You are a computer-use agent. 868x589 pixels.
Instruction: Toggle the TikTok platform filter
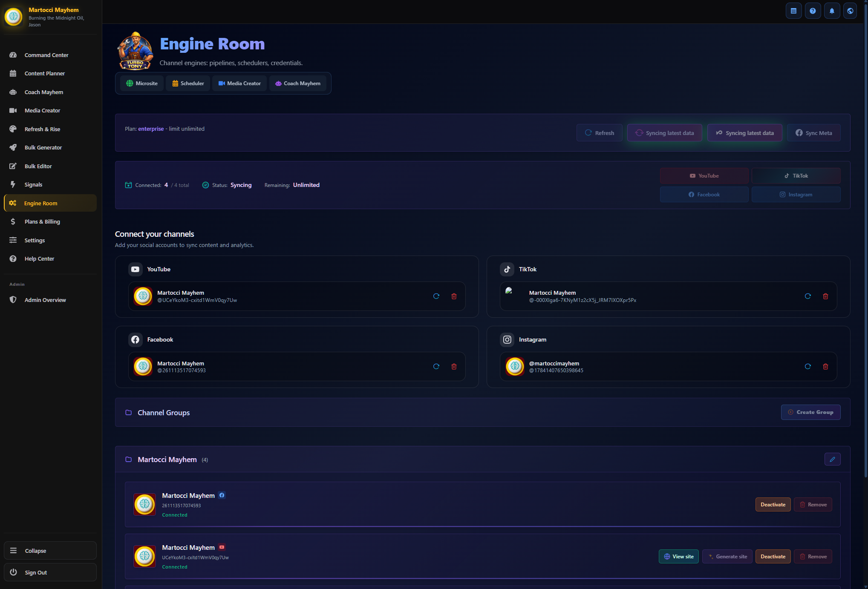pyautogui.click(x=796, y=176)
